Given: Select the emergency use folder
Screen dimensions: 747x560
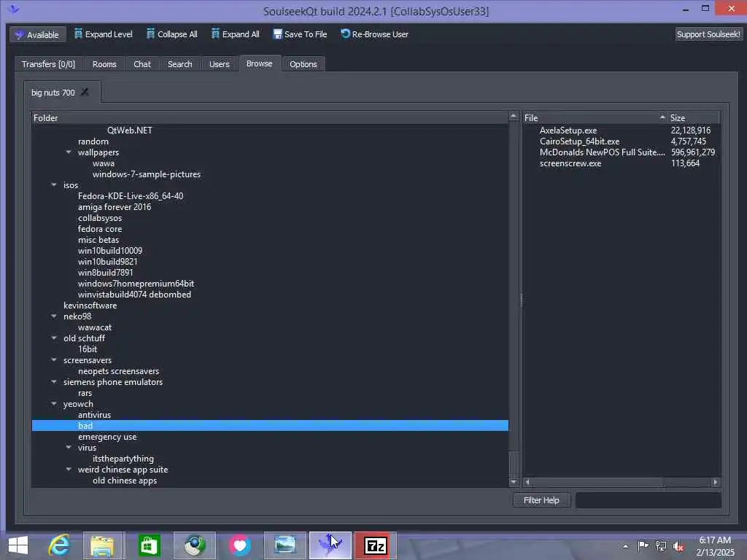Looking at the screenshot, I should tap(107, 437).
